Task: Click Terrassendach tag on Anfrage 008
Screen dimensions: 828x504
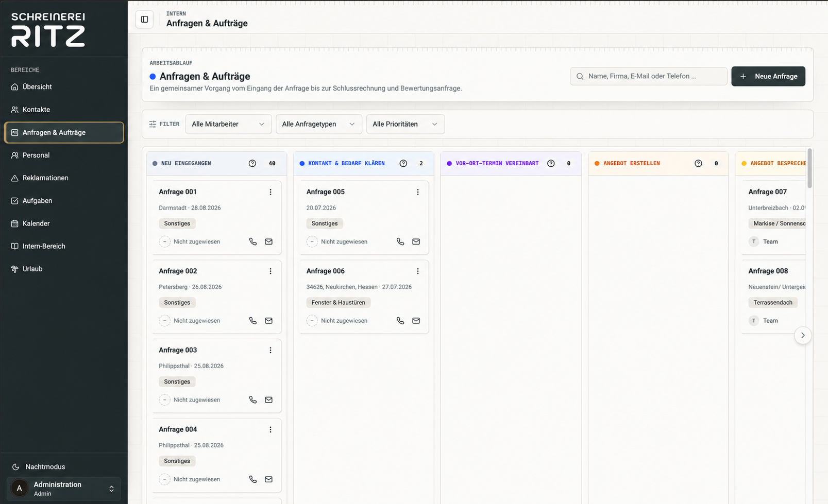Action: pos(773,303)
